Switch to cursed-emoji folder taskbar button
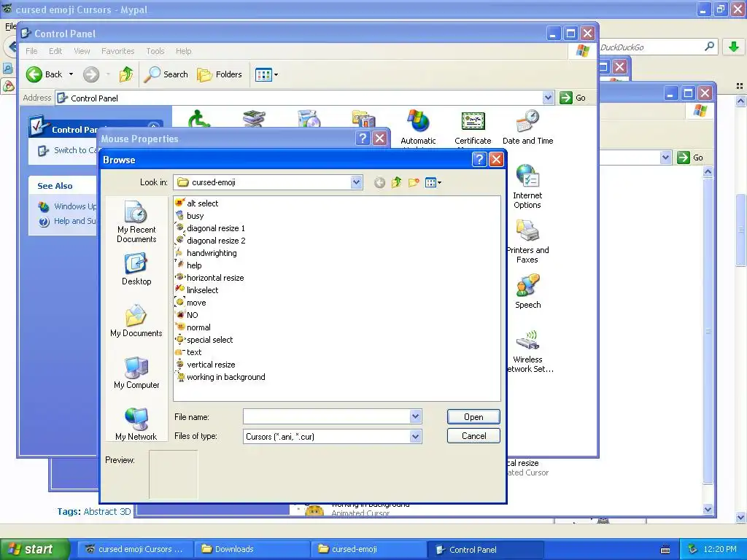The width and height of the screenshot is (747, 560). pyautogui.click(x=369, y=549)
